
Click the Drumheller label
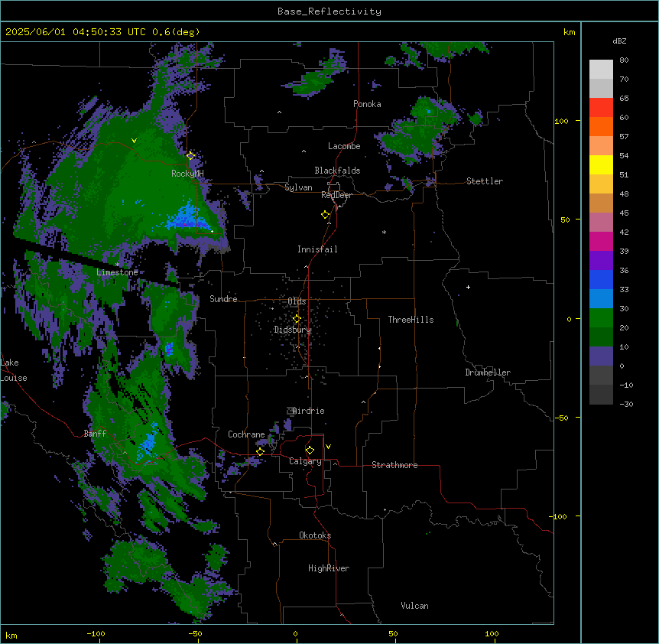click(x=488, y=372)
